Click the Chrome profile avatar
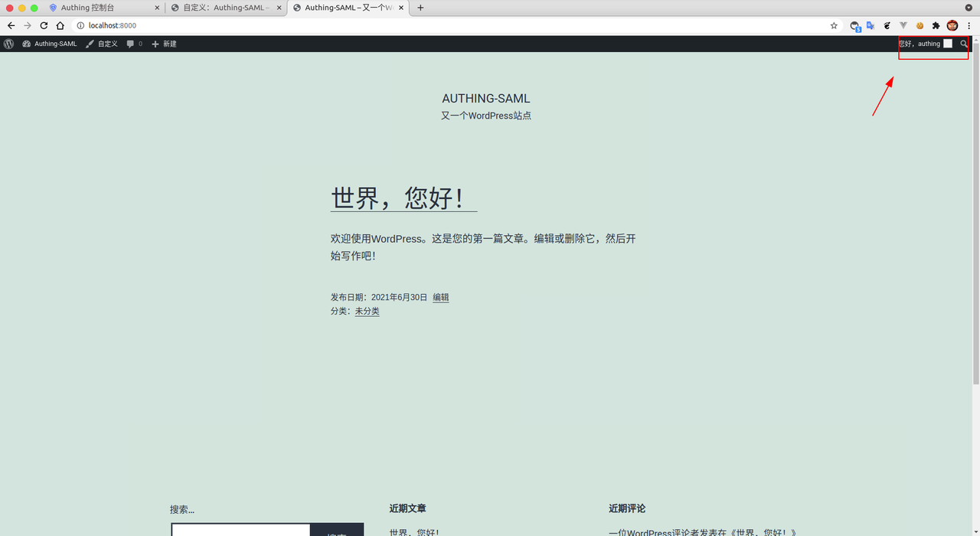 [x=952, y=25]
